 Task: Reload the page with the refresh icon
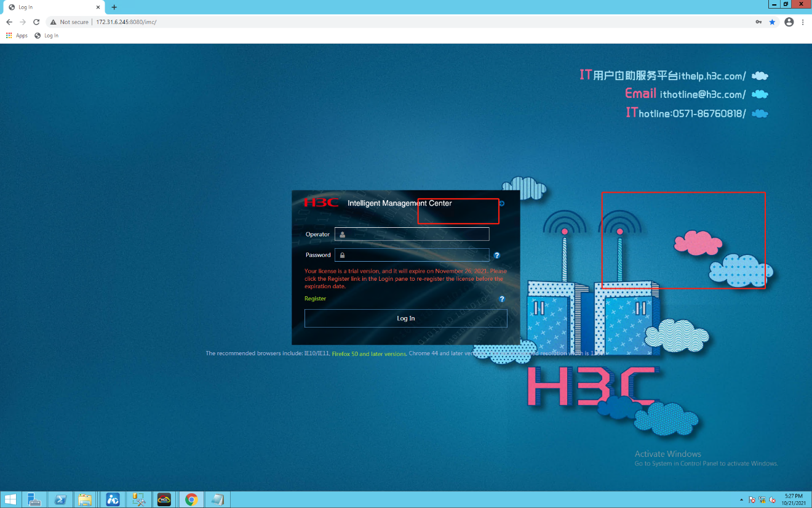36,22
